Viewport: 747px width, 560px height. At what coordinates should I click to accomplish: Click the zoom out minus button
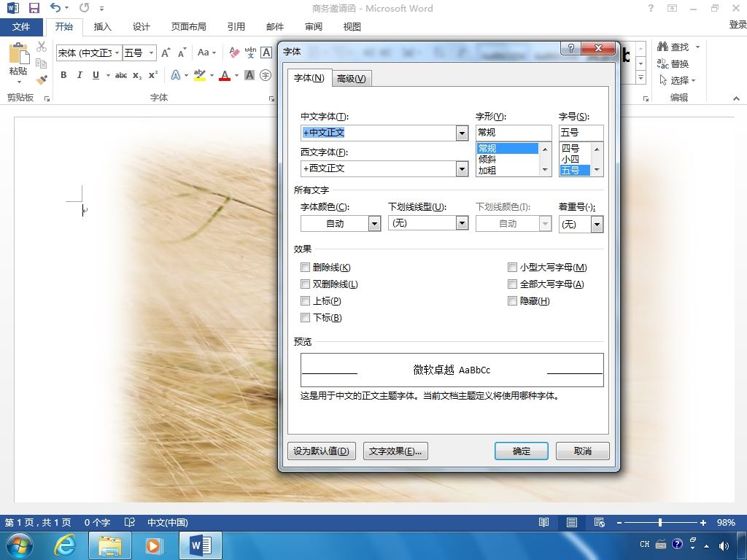click(619, 522)
